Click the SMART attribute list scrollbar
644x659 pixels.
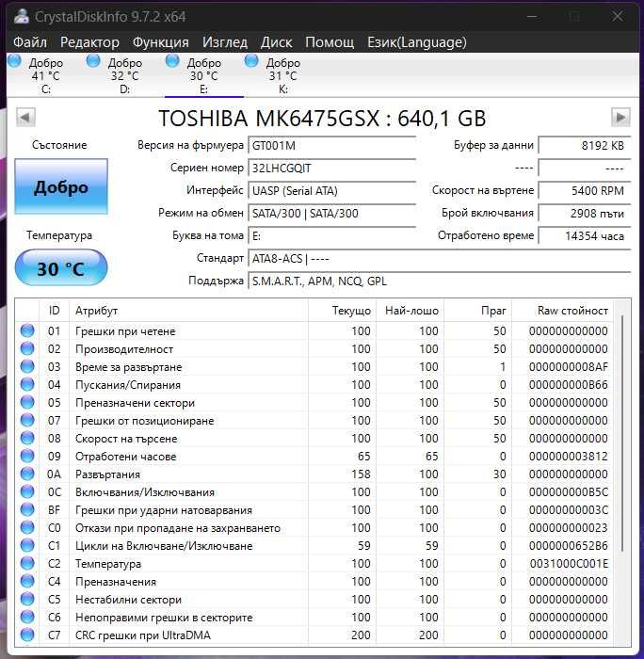[622, 433]
